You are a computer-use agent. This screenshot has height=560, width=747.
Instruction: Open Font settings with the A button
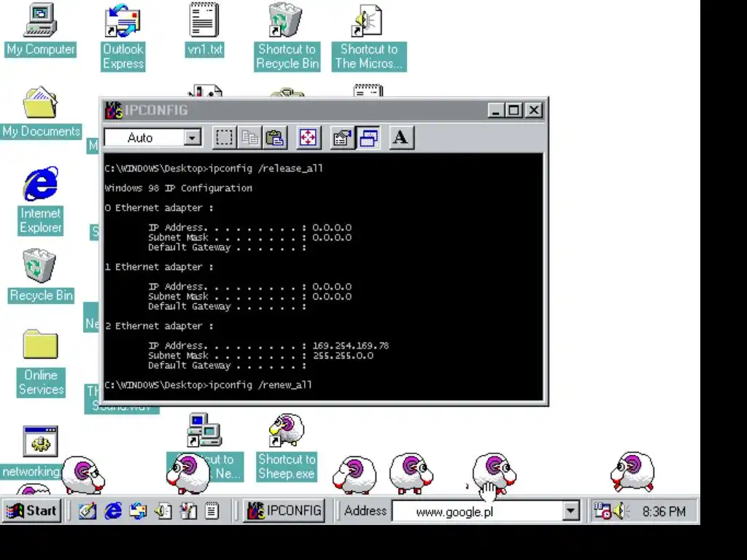pyautogui.click(x=401, y=138)
